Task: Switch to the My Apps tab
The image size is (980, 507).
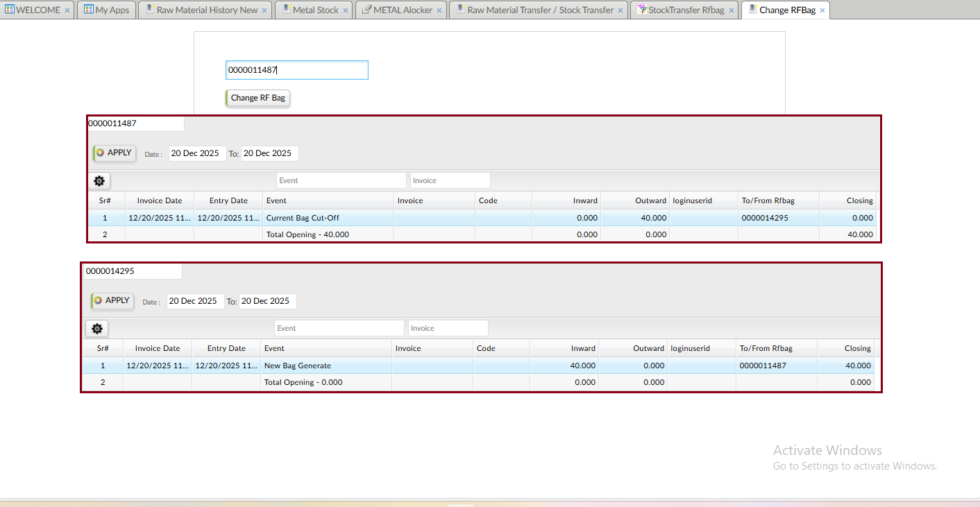Action: [x=107, y=10]
